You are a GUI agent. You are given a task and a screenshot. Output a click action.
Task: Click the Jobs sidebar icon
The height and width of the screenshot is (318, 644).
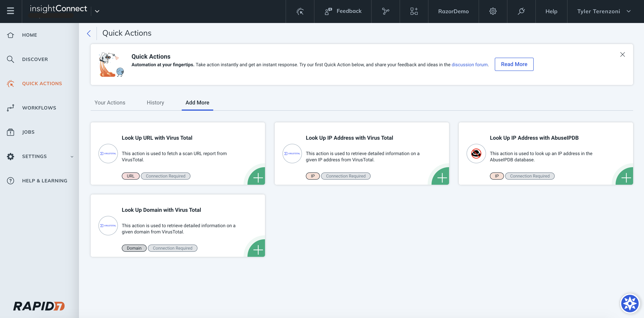pos(11,132)
